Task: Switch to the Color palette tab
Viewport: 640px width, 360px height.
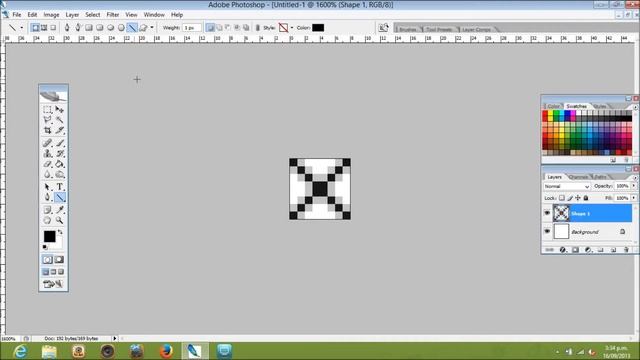Action: click(553, 106)
